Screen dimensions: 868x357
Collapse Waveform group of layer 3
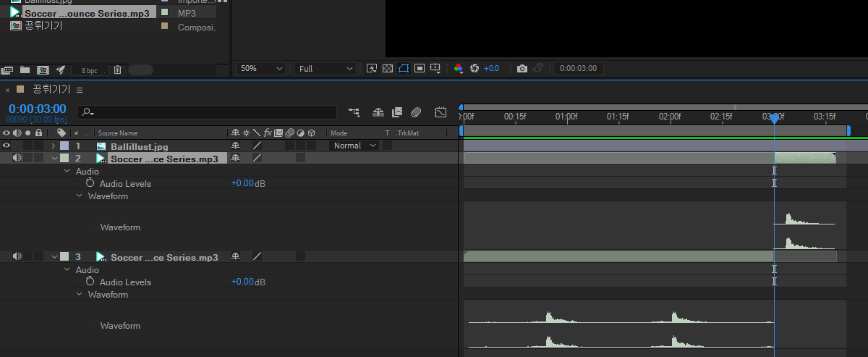tap(80, 295)
